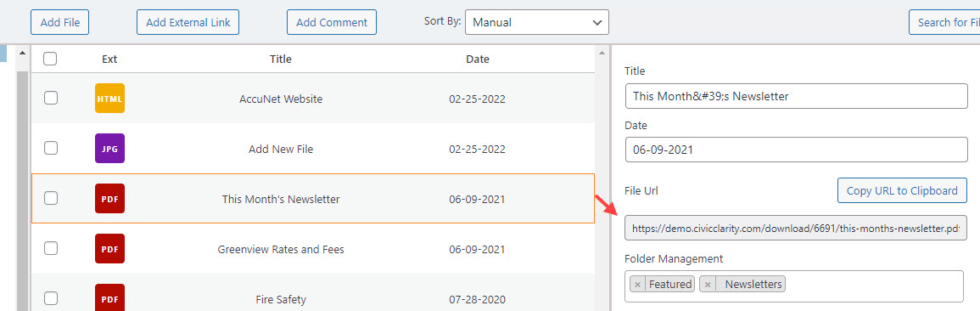Click the Folder Management tag input box
The image size is (980, 311).
(x=793, y=286)
